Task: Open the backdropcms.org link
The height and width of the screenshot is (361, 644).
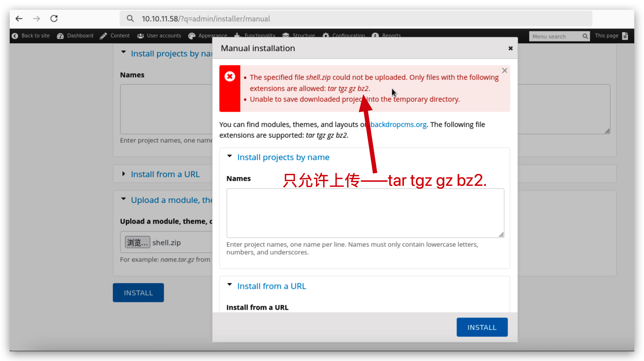Action: [x=398, y=125]
